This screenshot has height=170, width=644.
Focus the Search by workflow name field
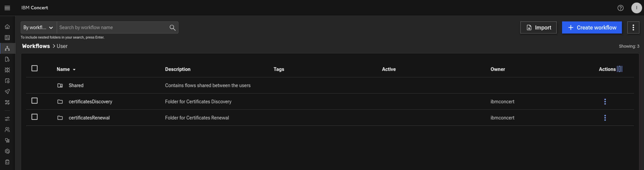tap(112, 28)
